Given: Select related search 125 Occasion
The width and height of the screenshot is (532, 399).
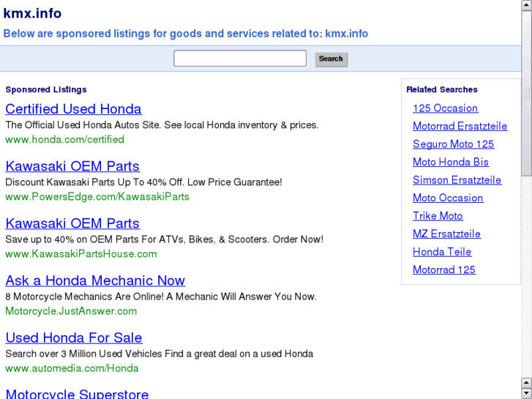Looking at the screenshot, I should coord(446,108).
